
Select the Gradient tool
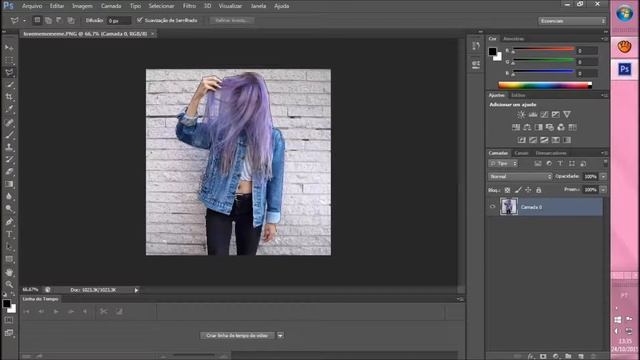[x=9, y=184]
